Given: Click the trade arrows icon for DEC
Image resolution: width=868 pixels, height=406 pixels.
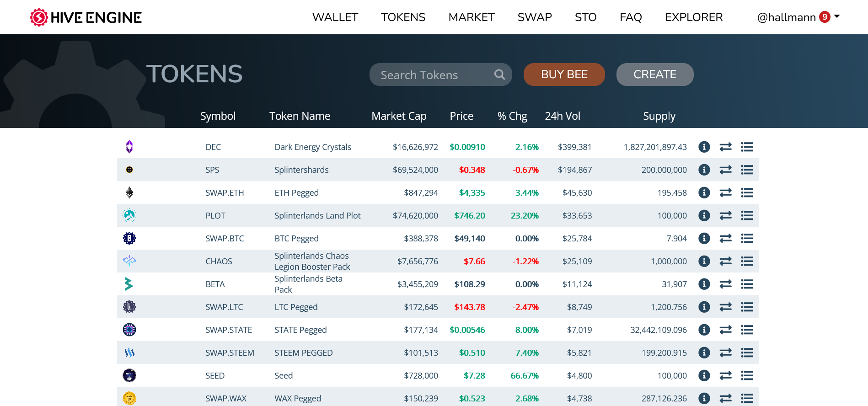Looking at the screenshot, I should pyautogui.click(x=726, y=147).
